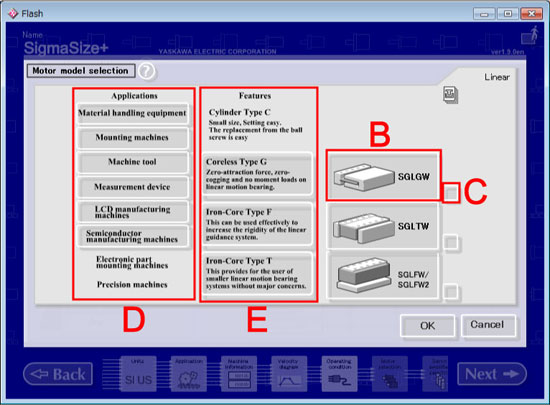The width and height of the screenshot is (550, 405).
Task: Select Iron-Core Type T feature
Action: coord(257,273)
